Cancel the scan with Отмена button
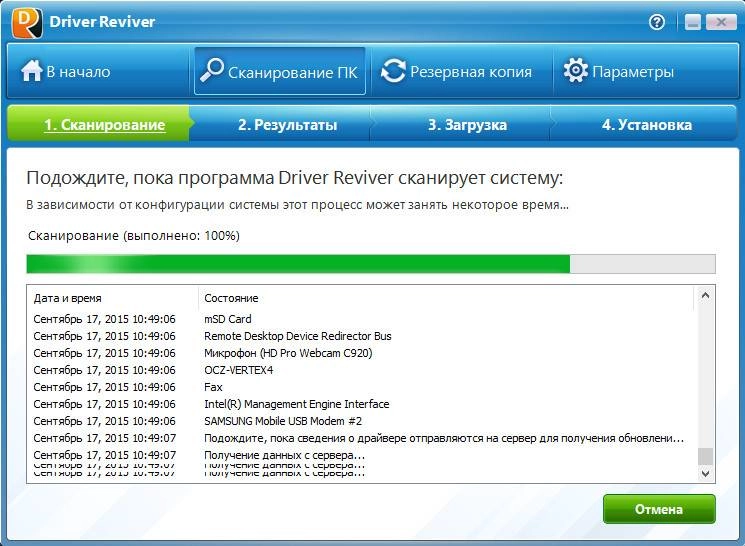 point(659,509)
